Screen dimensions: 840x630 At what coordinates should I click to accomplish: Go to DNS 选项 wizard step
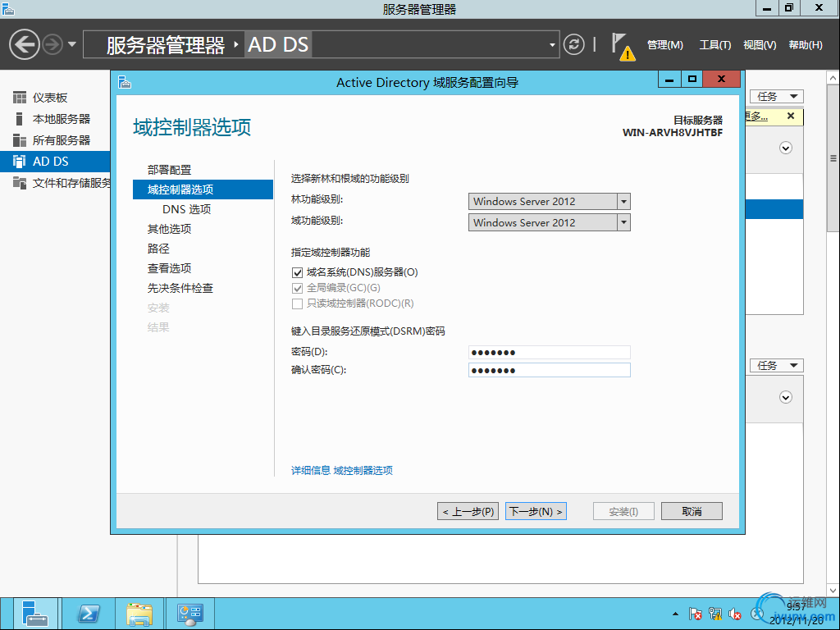tap(186, 209)
